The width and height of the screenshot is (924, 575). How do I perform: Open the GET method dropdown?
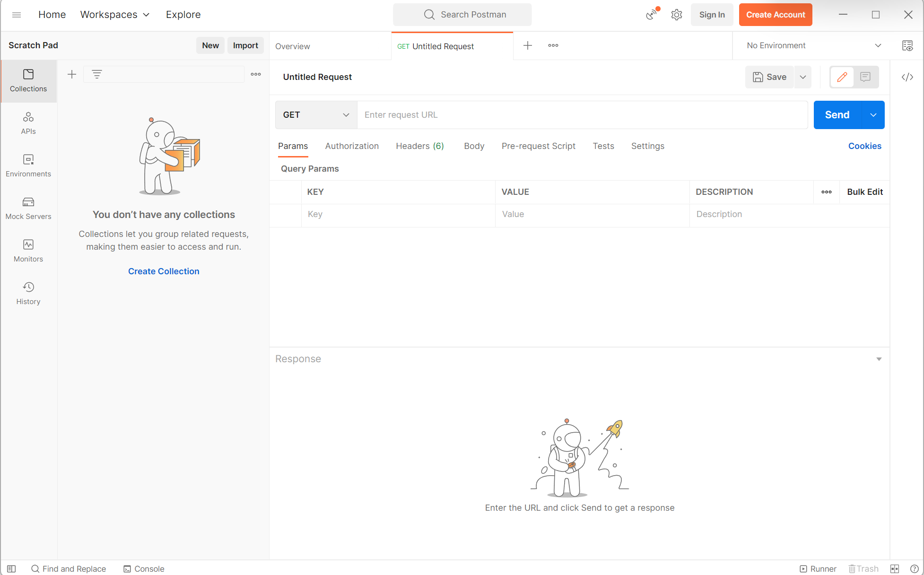pyautogui.click(x=316, y=115)
